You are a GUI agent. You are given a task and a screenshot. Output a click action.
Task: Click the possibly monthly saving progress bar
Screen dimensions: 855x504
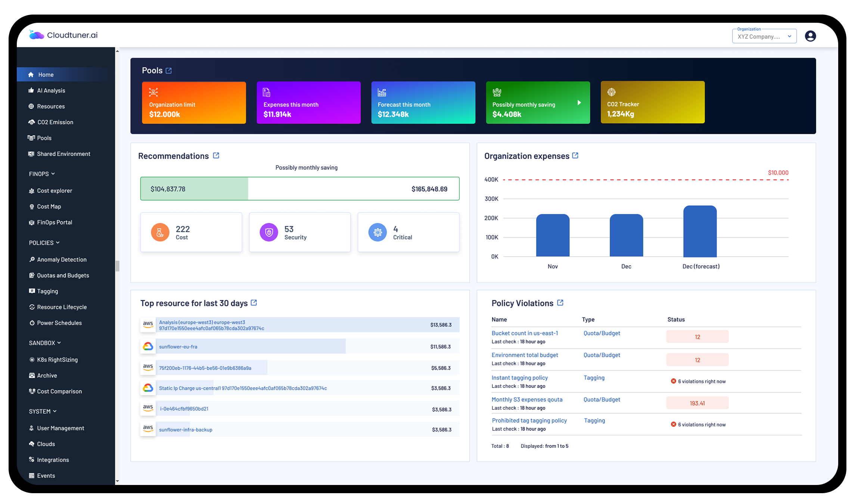coord(300,189)
